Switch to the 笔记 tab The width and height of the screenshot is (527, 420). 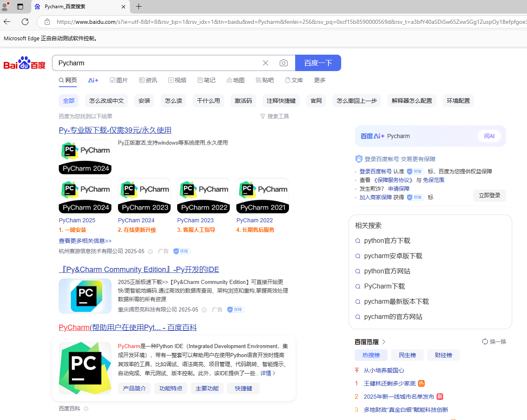[206, 80]
